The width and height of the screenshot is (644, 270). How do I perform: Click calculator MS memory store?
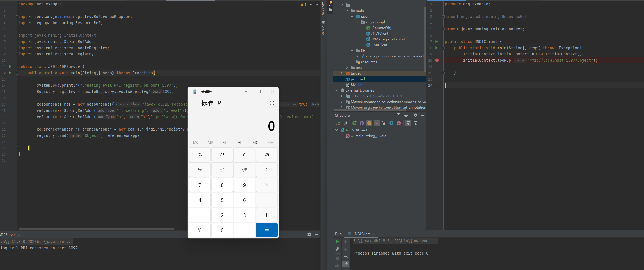[x=255, y=142]
